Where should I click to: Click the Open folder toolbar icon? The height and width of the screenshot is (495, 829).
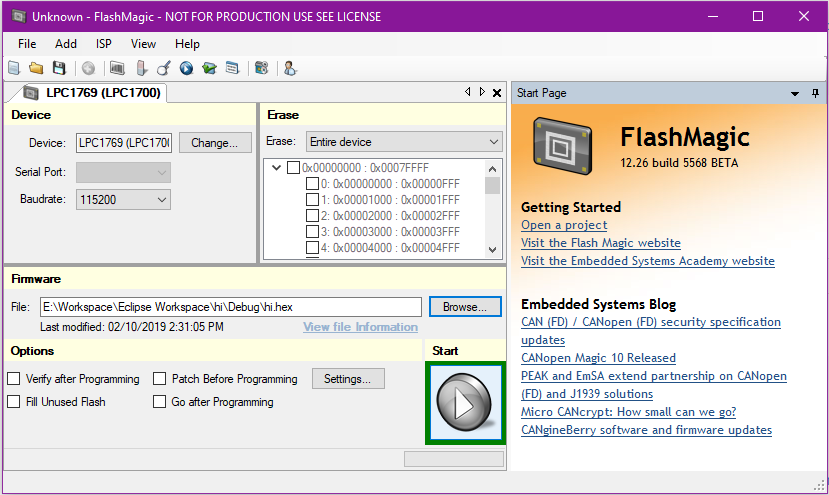point(36,68)
